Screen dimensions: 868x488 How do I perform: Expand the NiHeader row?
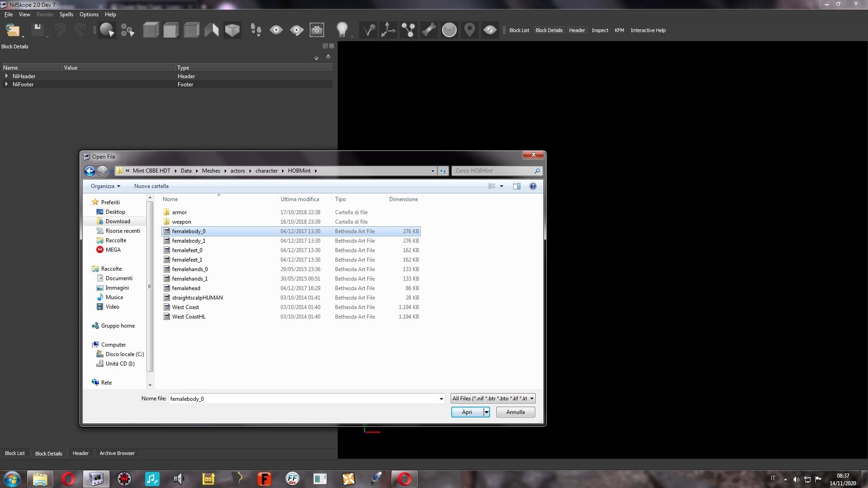click(x=6, y=76)
